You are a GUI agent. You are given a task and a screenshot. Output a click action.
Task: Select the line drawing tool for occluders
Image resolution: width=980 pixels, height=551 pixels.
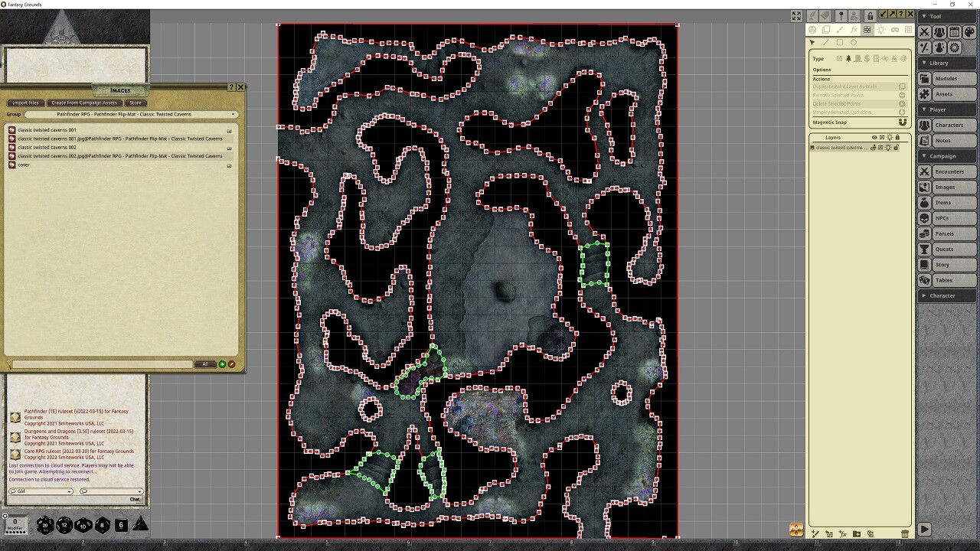(826, 42)
